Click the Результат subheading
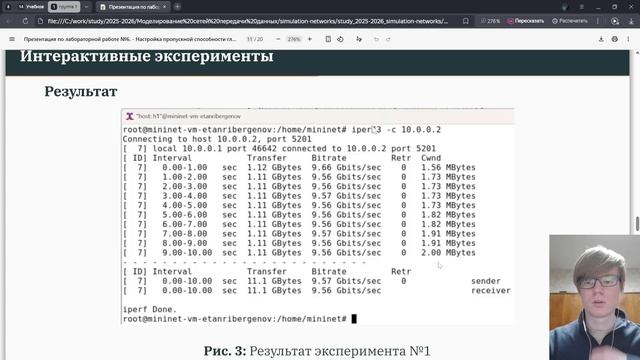 [81, 91]
